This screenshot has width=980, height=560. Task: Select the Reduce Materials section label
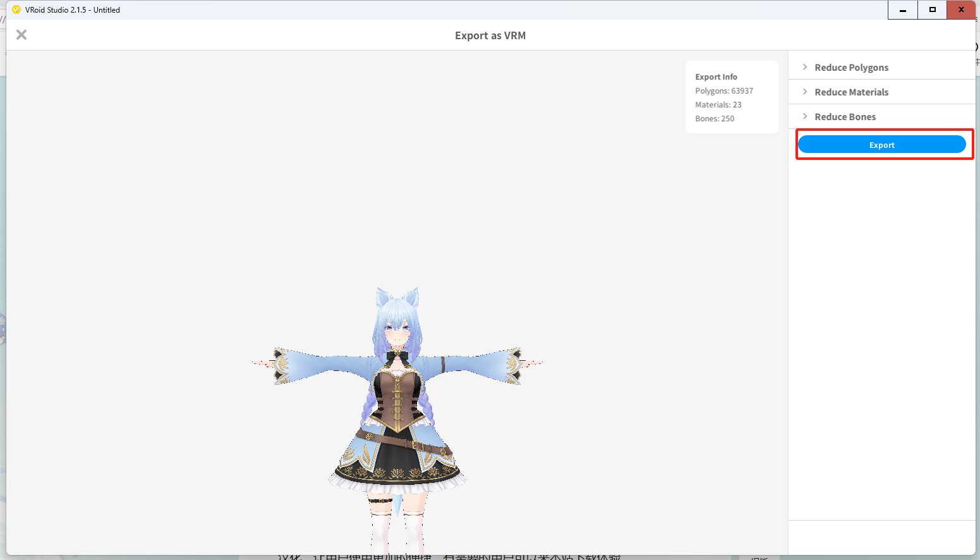[x=851, y=92]
